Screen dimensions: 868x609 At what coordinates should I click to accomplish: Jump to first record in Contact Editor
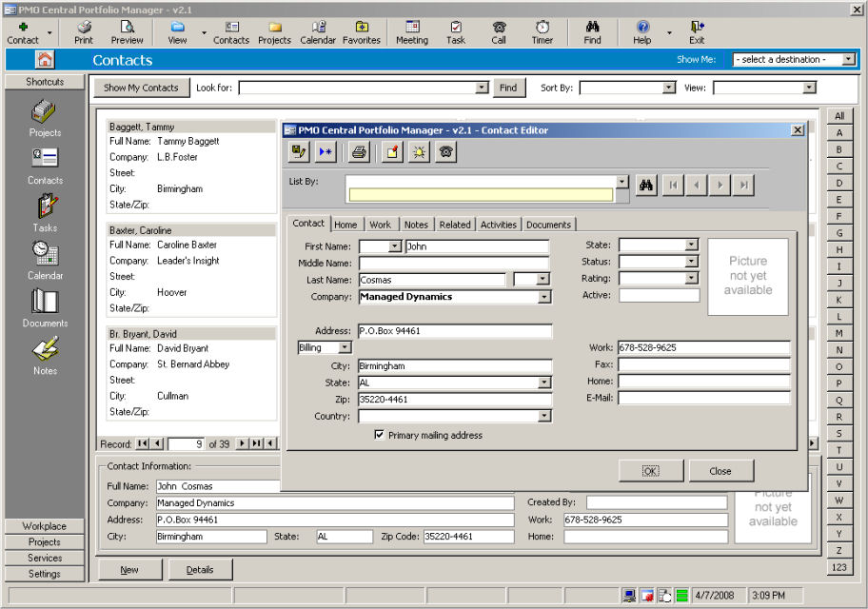pyautogui.click(x=673, y=185)
